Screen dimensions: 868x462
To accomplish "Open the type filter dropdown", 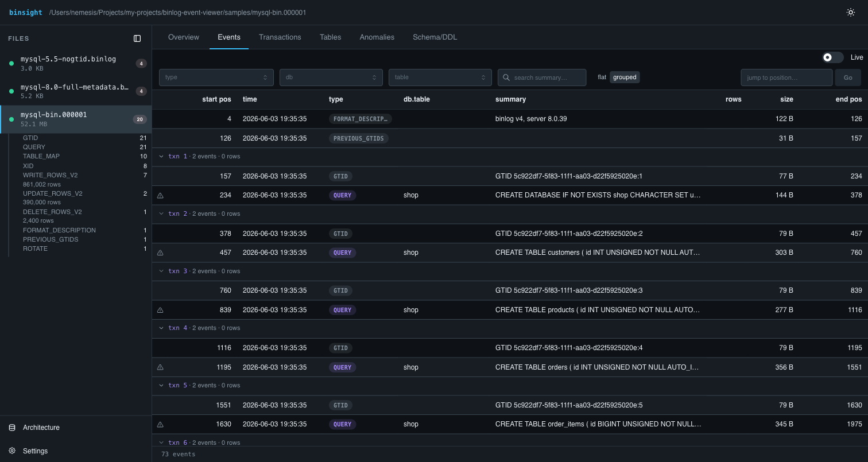I will (x=216, y=77).
